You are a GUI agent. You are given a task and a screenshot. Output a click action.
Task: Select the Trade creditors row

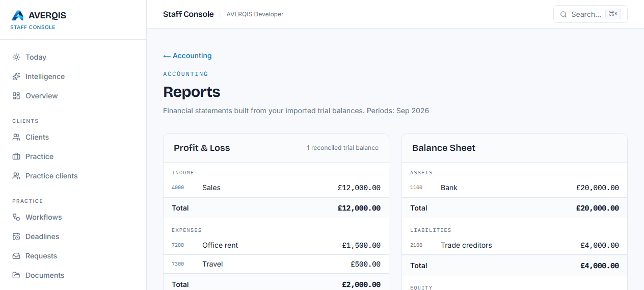click(x=515, y=245)
